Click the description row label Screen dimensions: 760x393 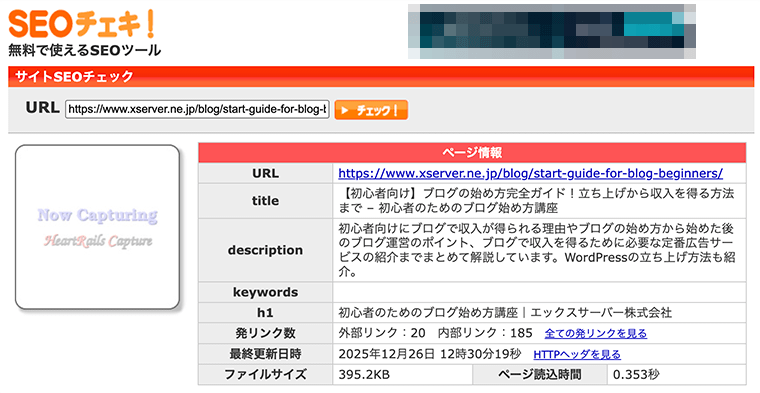click(x=265, y=250)
